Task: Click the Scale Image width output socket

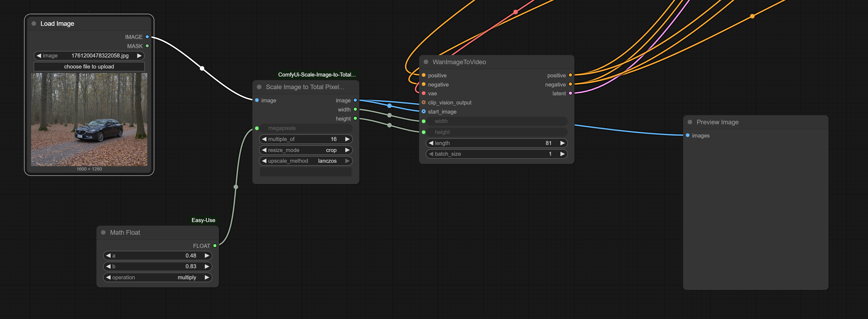Action: [355, 109]
